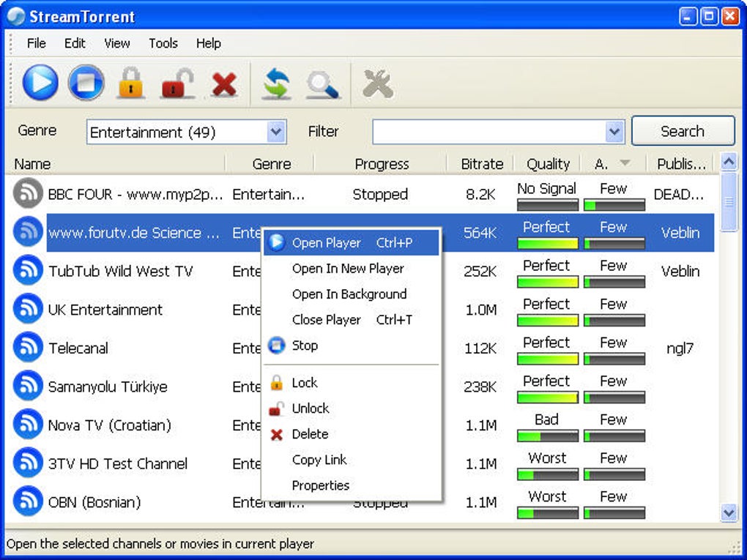Click the yellow Lock padlock toolbar icon

point(131,83)
